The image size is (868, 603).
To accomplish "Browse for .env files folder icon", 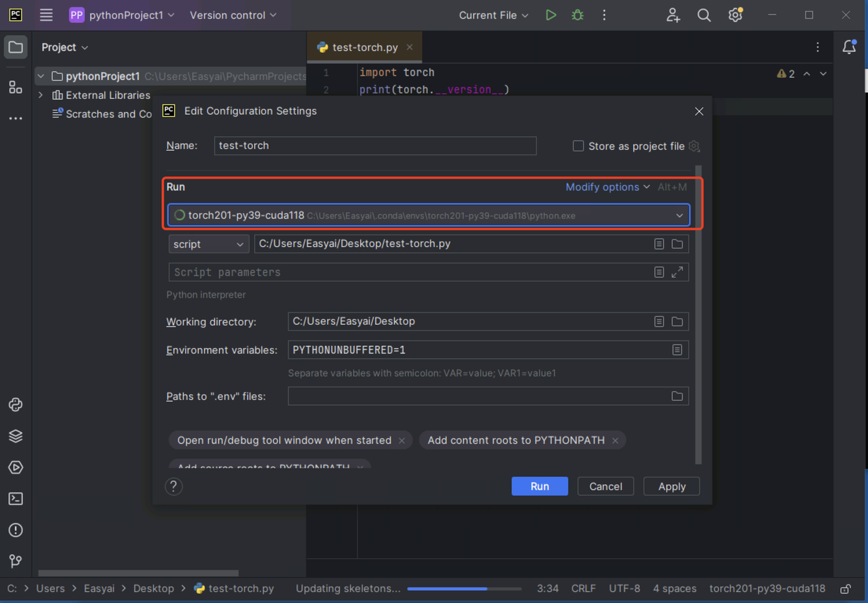I will 677,396.
